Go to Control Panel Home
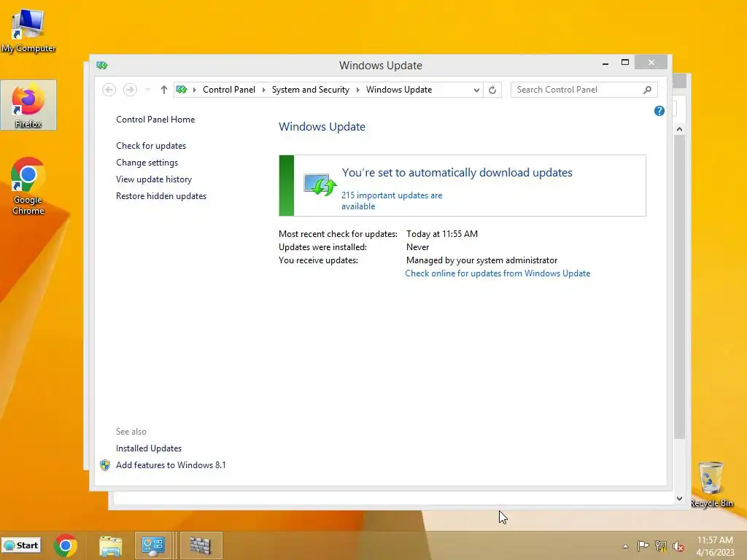The image size is (747, 560). tap(155, 120)
